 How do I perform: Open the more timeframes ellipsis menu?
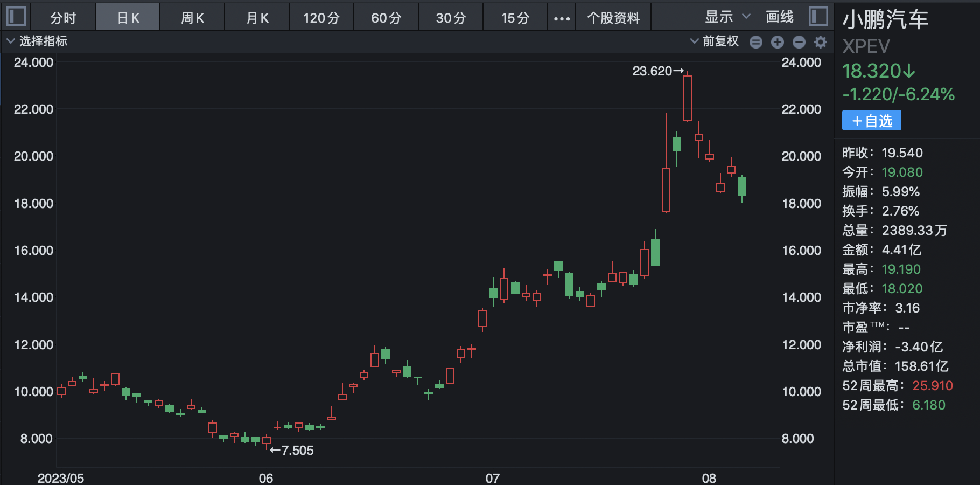coord(562,18)
